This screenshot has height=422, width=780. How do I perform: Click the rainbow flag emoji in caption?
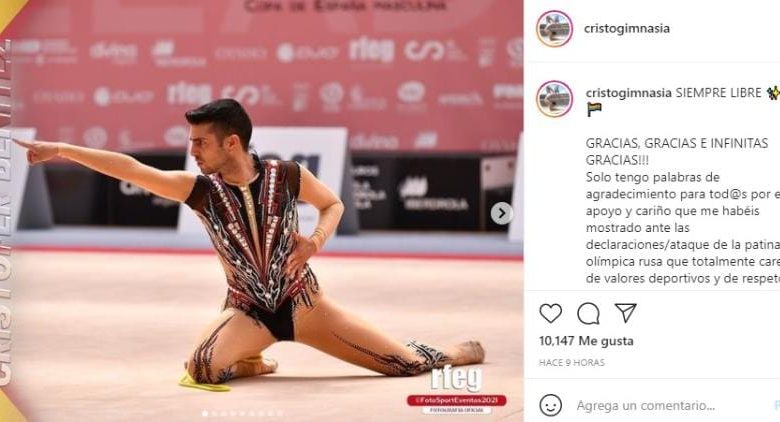(x=594, y=110)
